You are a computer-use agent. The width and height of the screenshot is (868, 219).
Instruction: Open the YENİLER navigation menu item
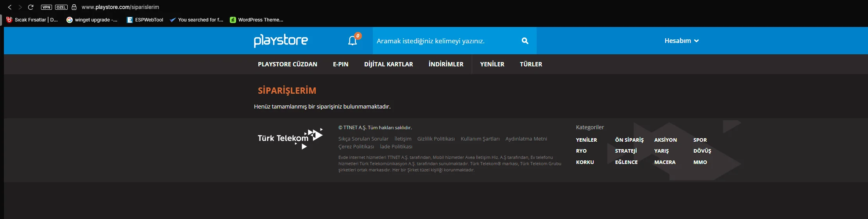coord(492,64)
